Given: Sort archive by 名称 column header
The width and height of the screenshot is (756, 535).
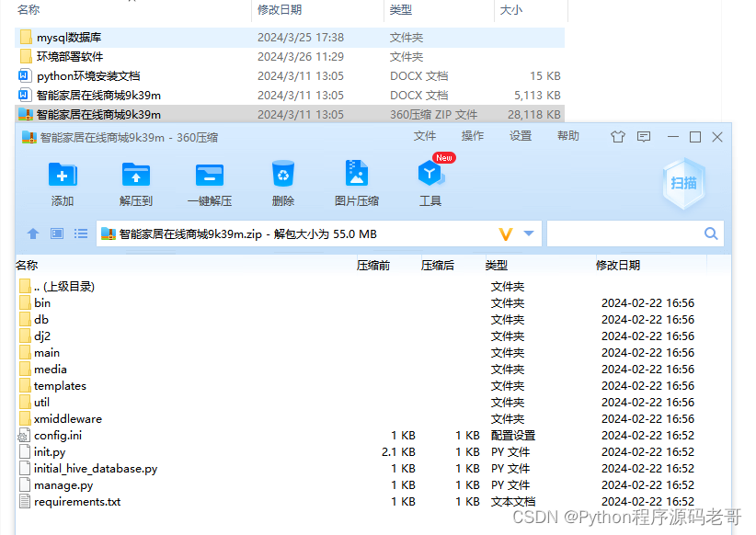Looking at the screenshot, I should point(27,265).
